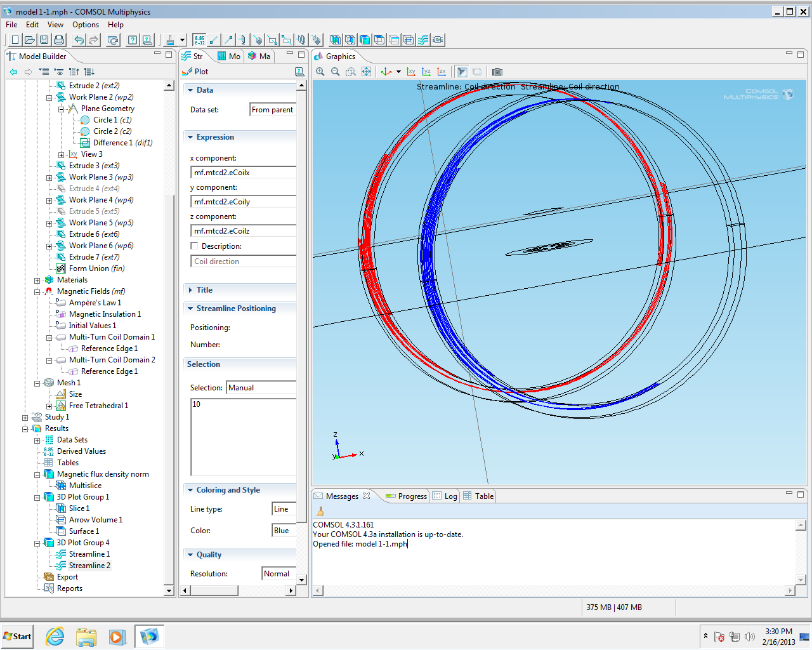Click the Zoom Out icon in Graphics
Screen dimensions: 812x650
click(336, 72)
